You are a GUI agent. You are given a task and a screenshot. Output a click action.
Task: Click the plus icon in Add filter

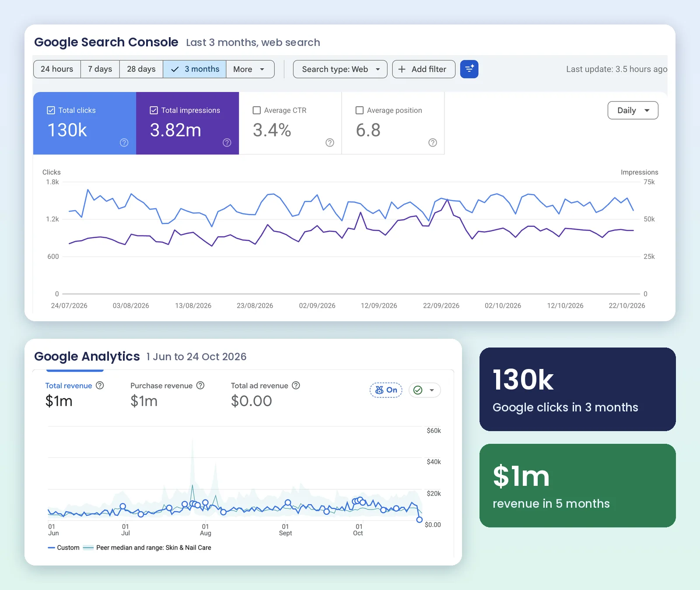[x=402, y=69]
